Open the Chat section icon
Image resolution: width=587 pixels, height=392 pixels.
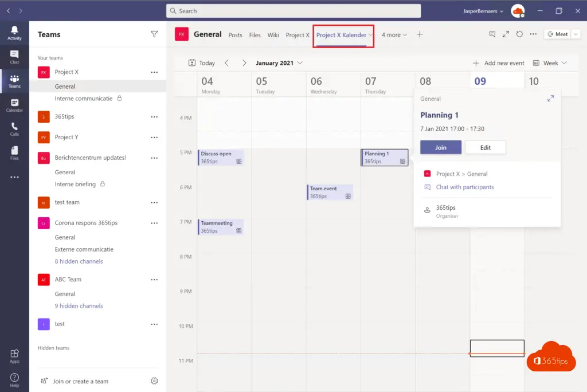click(x=14, y=57)
